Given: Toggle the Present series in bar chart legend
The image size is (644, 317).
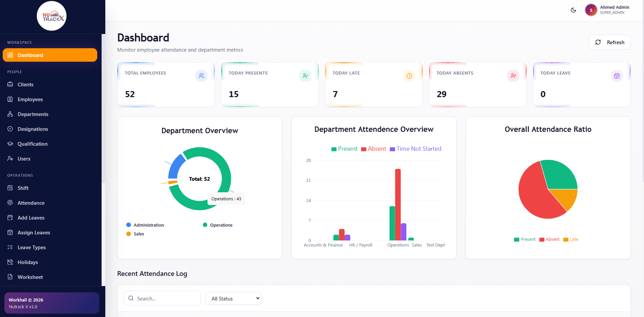Looking at the screenshot, I should pos(344,149).
